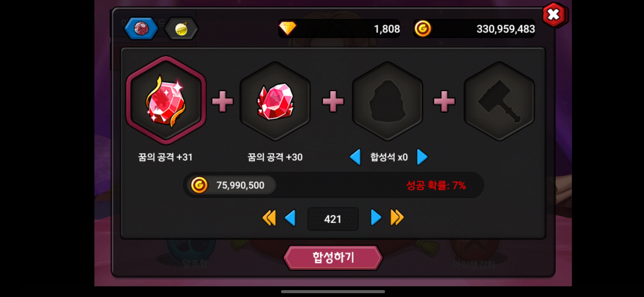Tap the 성공 확률: 7% text
This screenshot has width=644, height=297.
pyautogui.click(x=436, y=185)
